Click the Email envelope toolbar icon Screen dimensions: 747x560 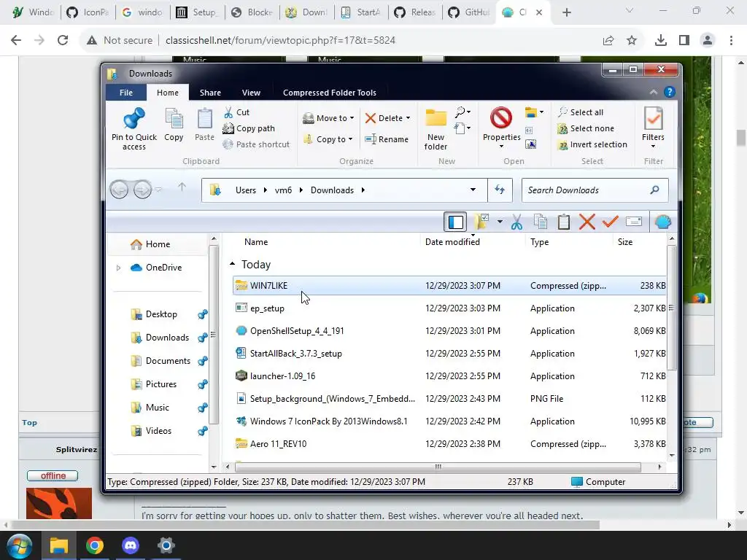click(634, 222)
